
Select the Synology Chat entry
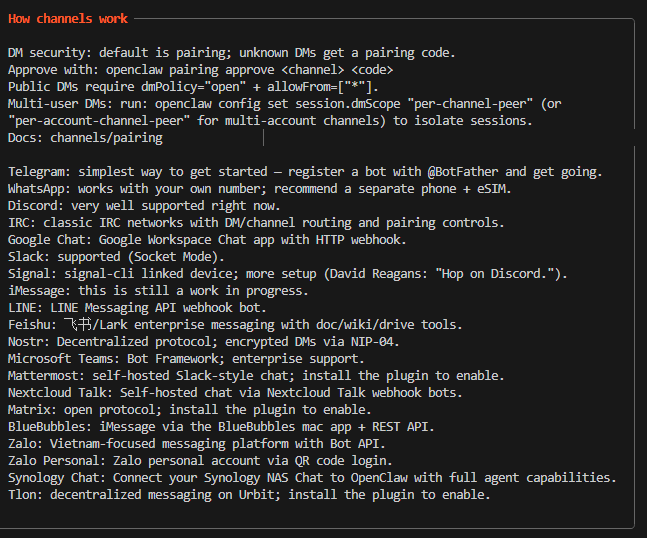point(312,478)
